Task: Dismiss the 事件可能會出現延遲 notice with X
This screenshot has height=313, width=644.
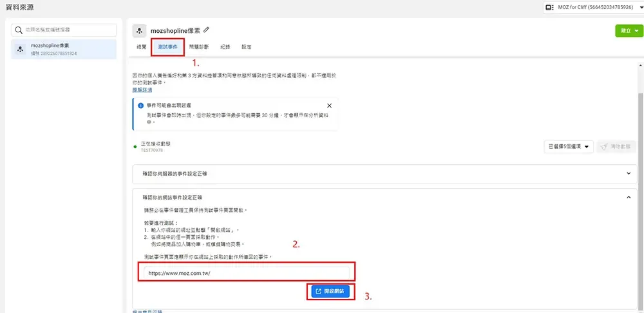Action: click(x=329, y=106)
